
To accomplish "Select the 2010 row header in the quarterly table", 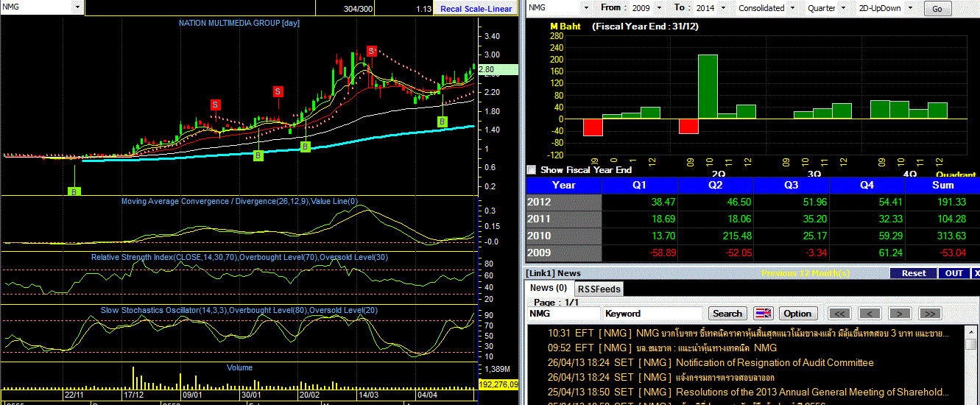I will pos(564,236).
